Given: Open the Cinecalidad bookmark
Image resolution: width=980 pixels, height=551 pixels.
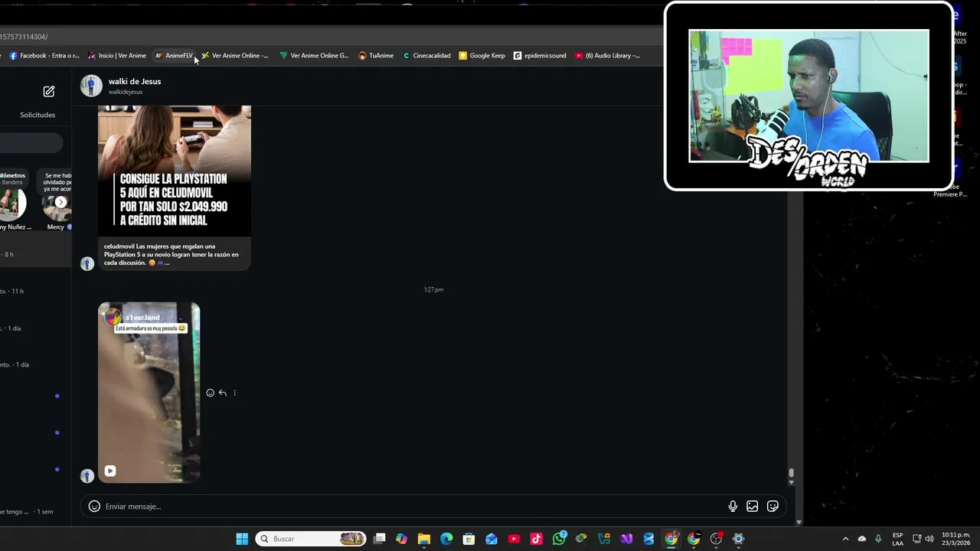Looking at the screenshot, I should tap(426, 55).
